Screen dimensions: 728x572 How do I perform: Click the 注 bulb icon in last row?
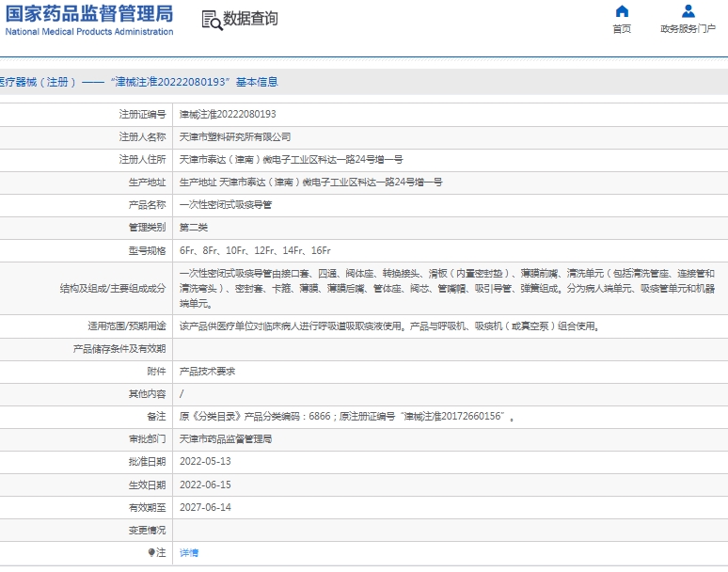coord(151,552)
